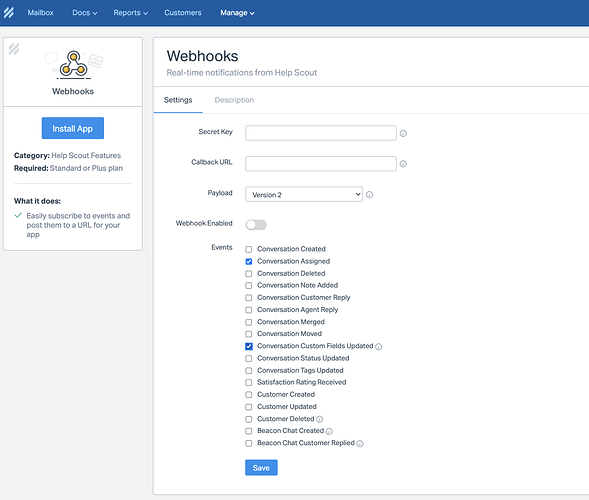Click the Webhooks app illustration icon
Image resolution: width=589 pixels, height=500 pixels.
point(74,65)
